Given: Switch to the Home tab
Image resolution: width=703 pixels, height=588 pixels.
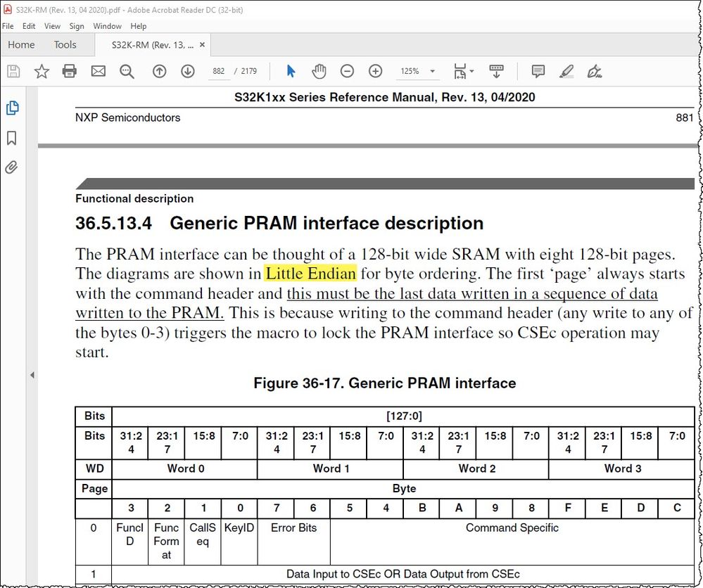Looking at the screenshot, I should tap(21, 44).
